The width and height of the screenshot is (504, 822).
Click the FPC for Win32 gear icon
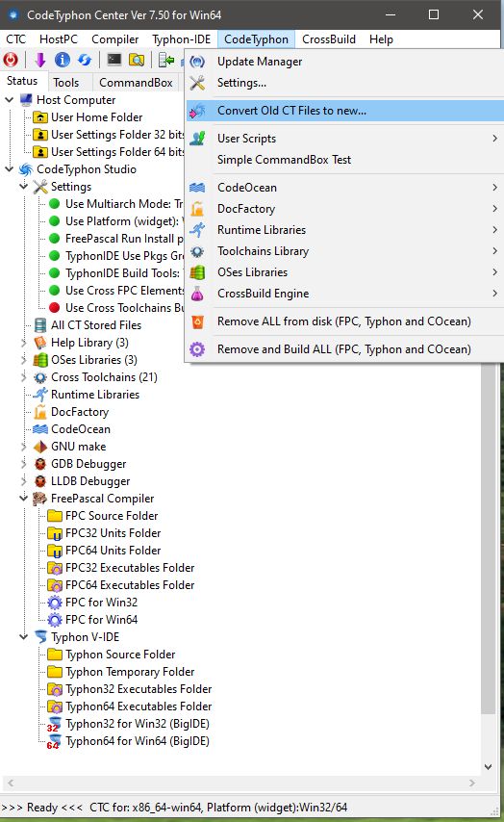tap(55, 603)
